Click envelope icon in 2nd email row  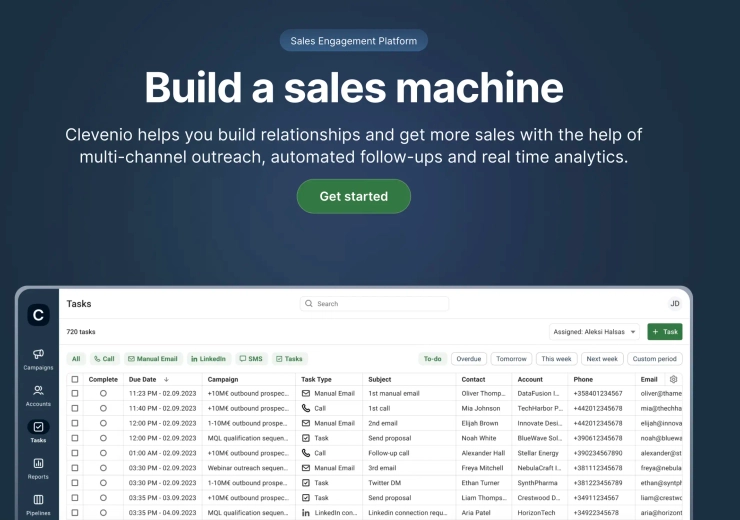click(306, 423)
